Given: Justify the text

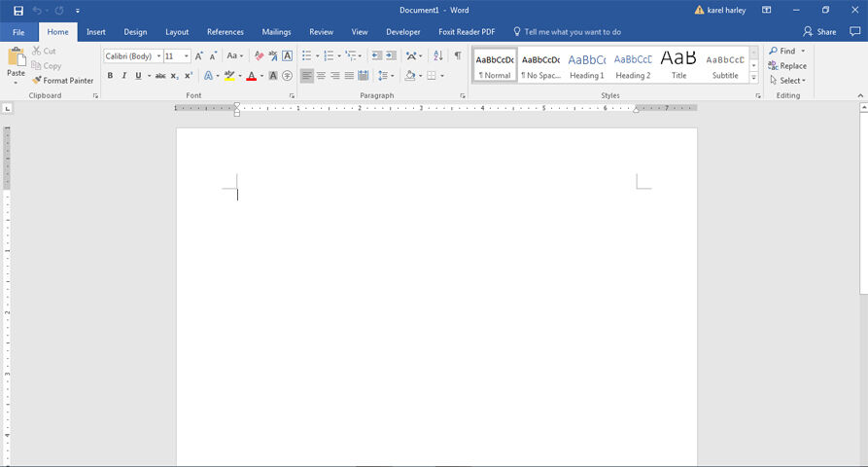Looking at the screenshot, I should tap(349, 75).
